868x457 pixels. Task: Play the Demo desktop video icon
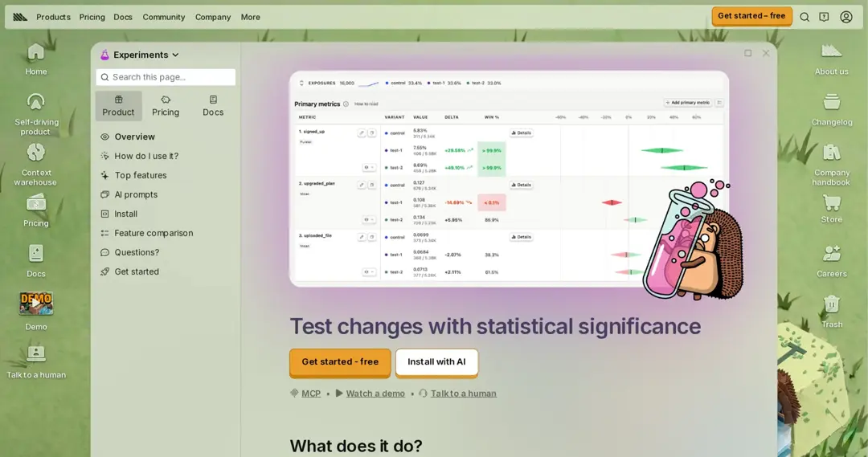[35, 312]
